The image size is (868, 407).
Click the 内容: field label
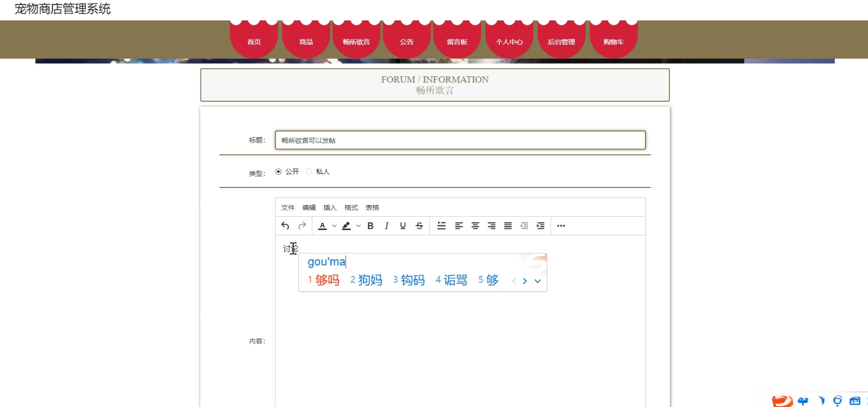[257, 341]
